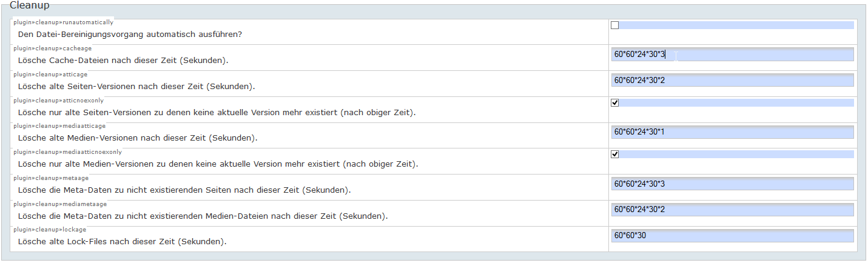Click the plugin»cleanup»lockage setting key
Image resolution: width=868 pixels, height=263 pixels.
click(50, 230)
